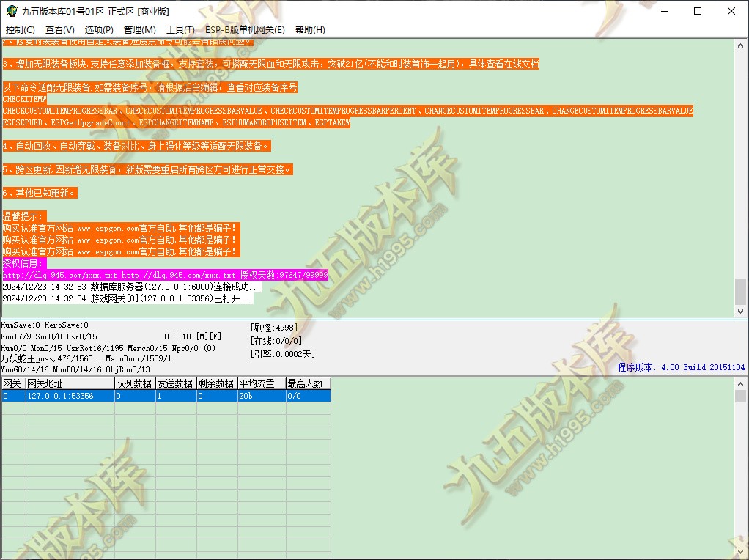The width and height of the screenshot is (749, 560).
Task: Open the 管理(M) menu
Action: (139, 29)
